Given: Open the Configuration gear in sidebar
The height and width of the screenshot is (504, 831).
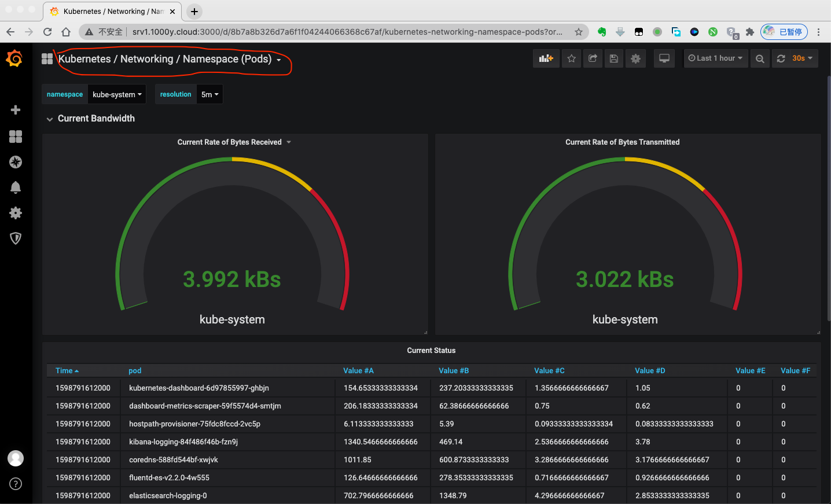Looking at the screenshot, I should 16,213.
